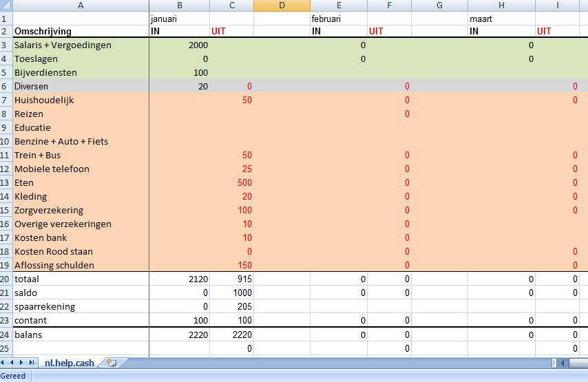Screen dimensions: 588x382
Task: Click the Trein + Bus cell
Action: pyautogui.click(x=81, y=155)
